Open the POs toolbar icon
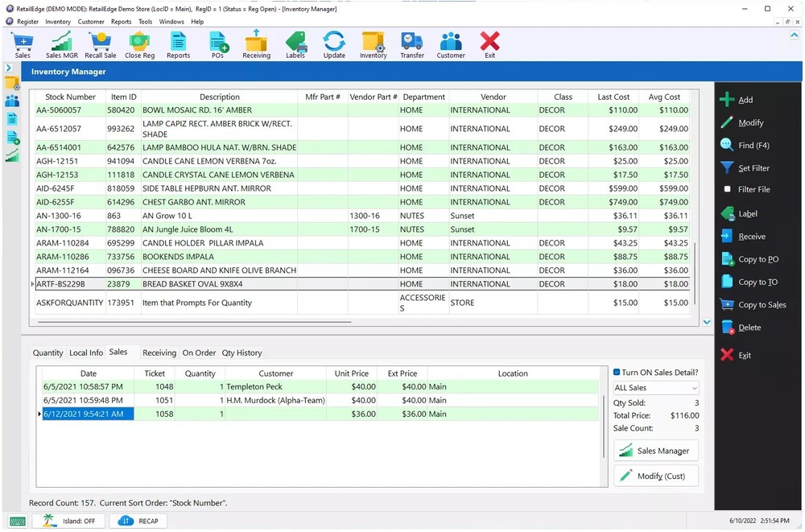Image resolution: width=805 pixels, height=532 pixels. pos(217,44)
